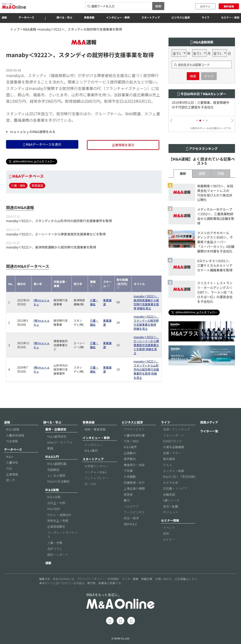Open the 2023-11-16 エーシーイー related news link
This screenshot has height=644, width=241.
coord(56,234)
